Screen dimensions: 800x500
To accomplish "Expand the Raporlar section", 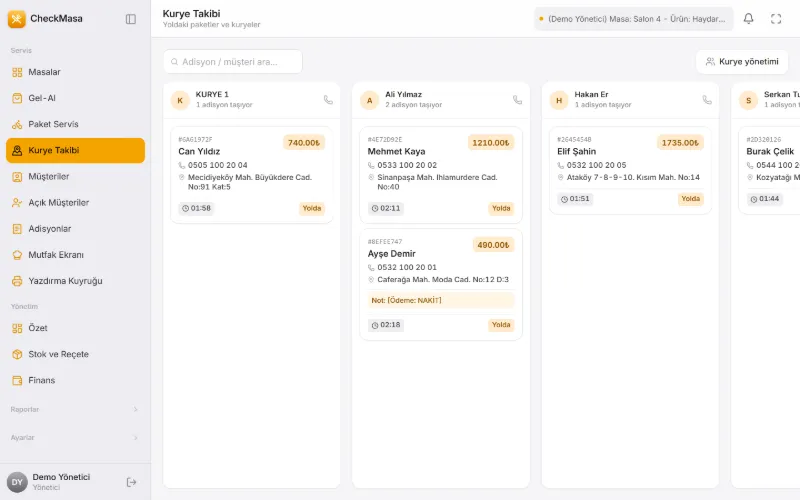I will pos(75,409).
